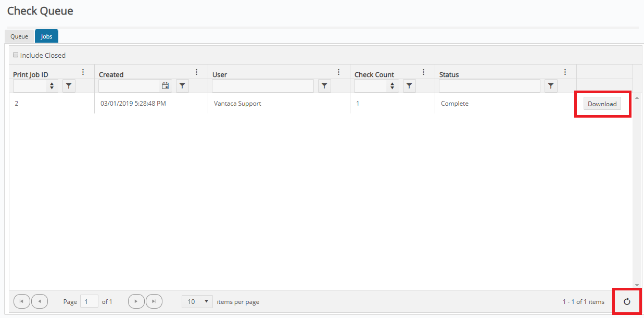This screenshot has height=318, width=644.
Task: Open filter operator for Print Job ID
Action: (69, 86)
